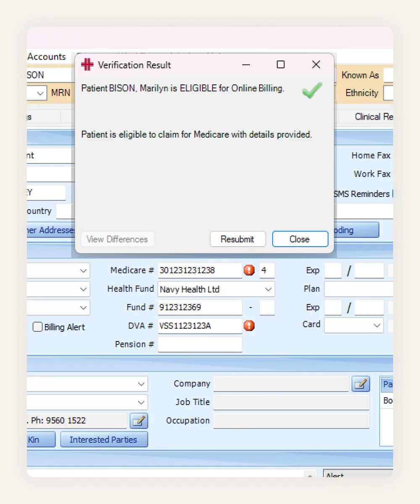Click the DVA # field VSS1123123A

pos(200,325)
